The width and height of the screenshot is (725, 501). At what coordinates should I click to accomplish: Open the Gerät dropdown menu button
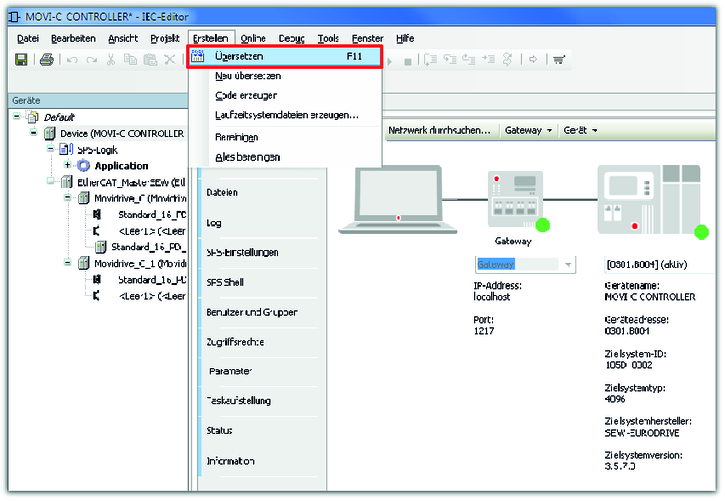(x=580, y=130)
